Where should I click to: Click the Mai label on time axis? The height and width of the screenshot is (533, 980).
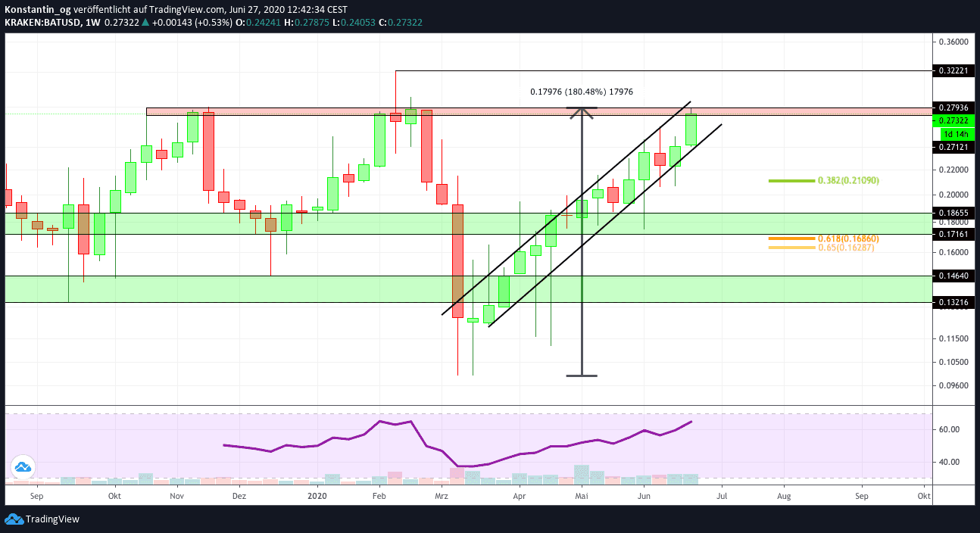click(582, 497)
